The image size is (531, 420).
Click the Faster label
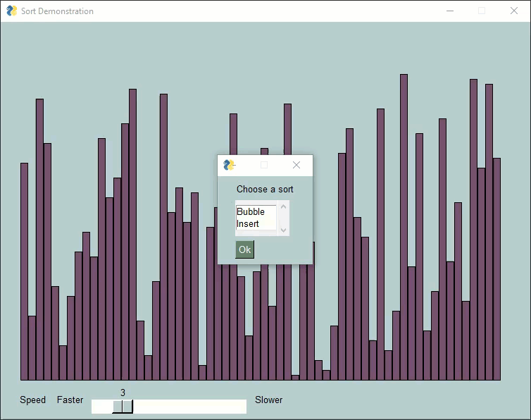pos(70,400)
